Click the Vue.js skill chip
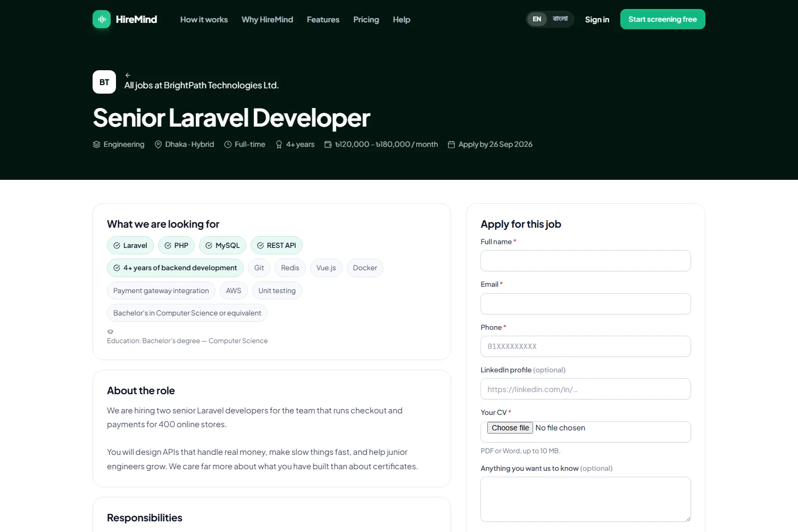This screenshot has height=532, width=798. tap(326, 268)
